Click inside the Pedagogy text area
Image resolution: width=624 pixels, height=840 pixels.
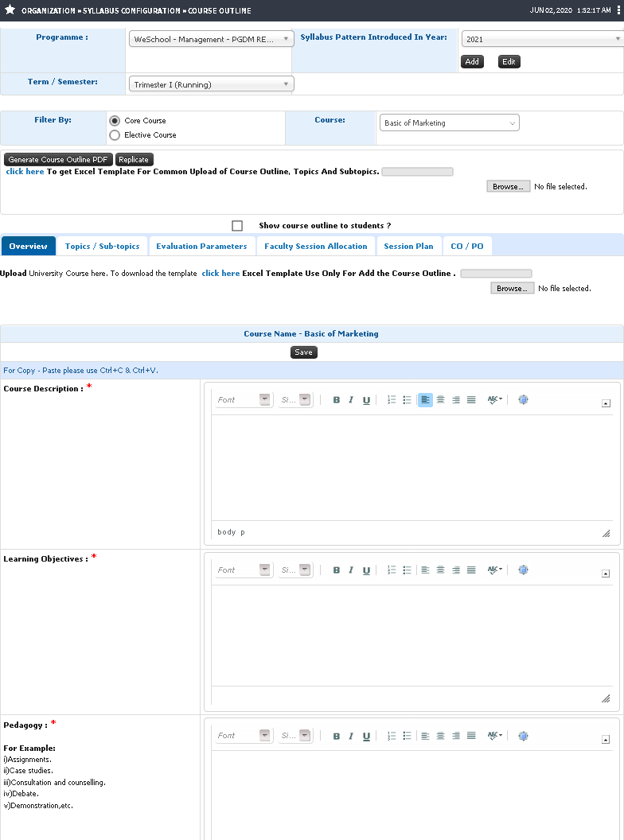click(411, 795)
